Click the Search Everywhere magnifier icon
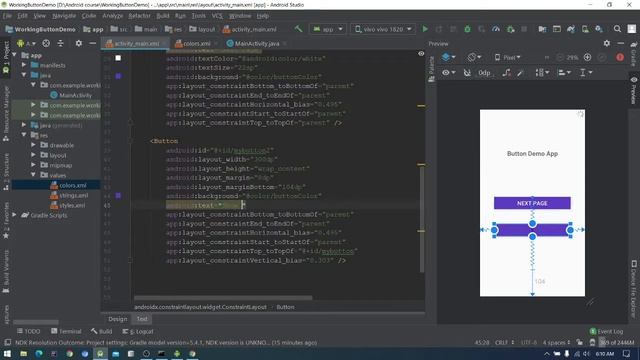Viewport: 640px width, 360px height. 617,29
